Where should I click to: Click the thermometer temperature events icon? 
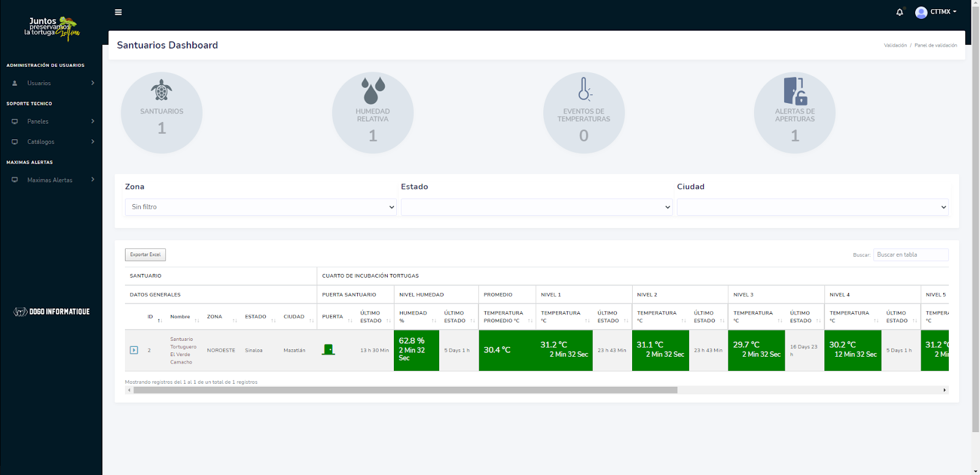click(x=584, y=89)
